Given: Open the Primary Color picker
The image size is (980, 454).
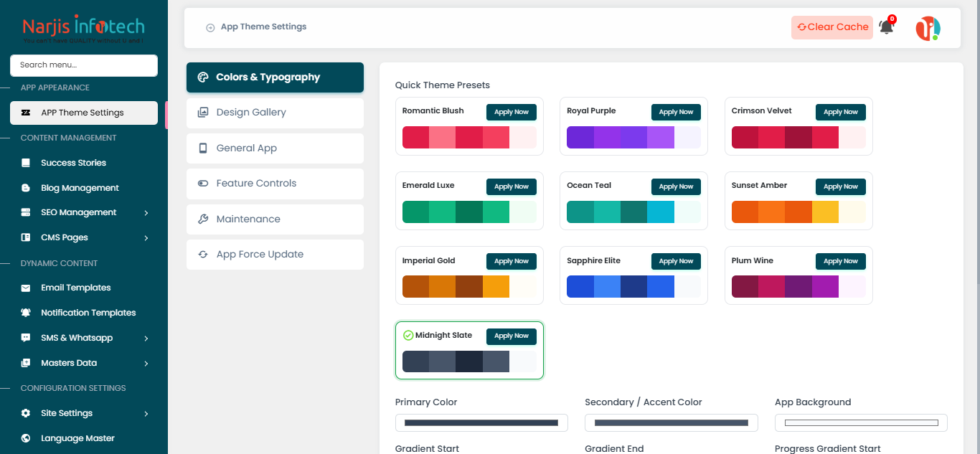Looking at the screenshot, I should click(481, 423).
